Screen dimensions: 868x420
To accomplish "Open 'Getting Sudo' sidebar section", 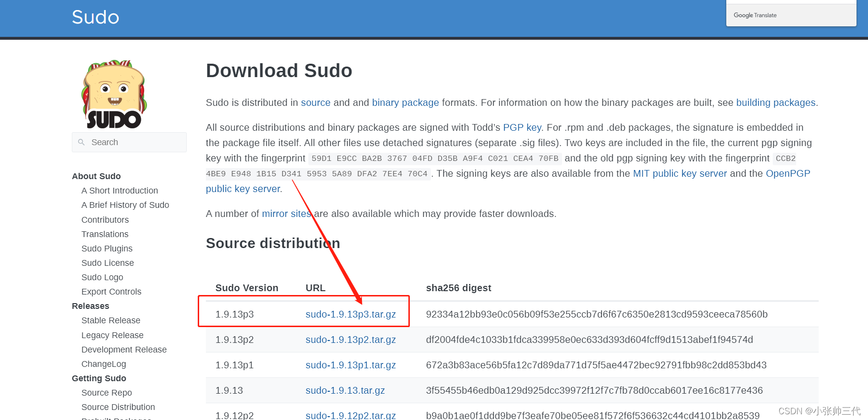I will point(99,378).
